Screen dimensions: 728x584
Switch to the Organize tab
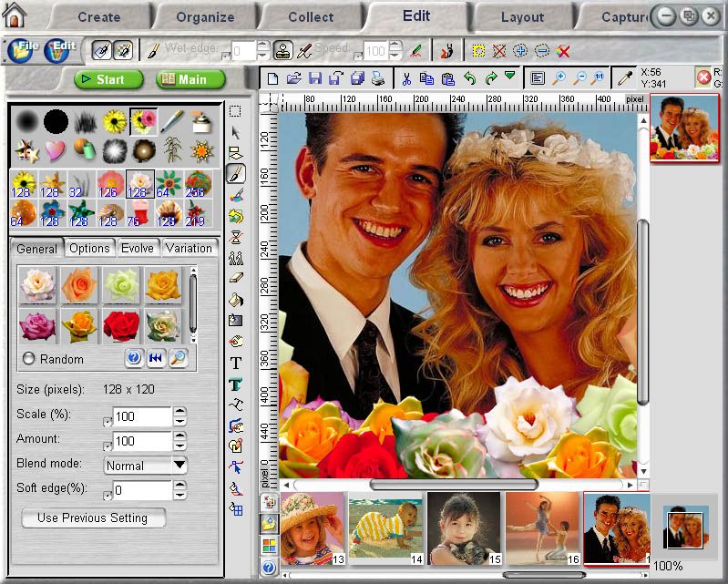205,17
